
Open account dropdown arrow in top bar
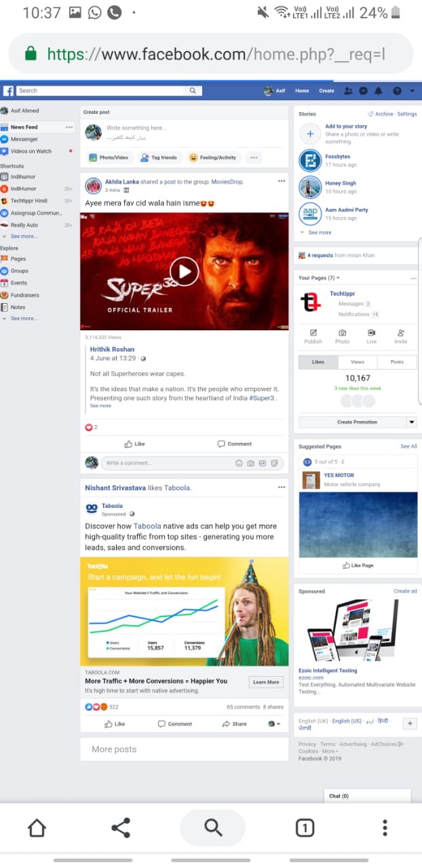(x=412, y=91)
